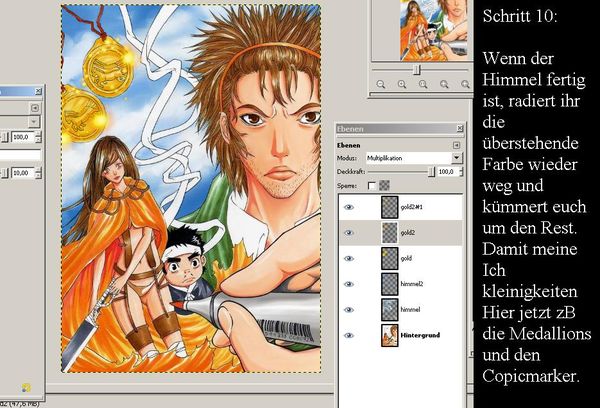Click the layer name himmel2
The width and height of the screenshot is (600, 408).
(412, 284)
